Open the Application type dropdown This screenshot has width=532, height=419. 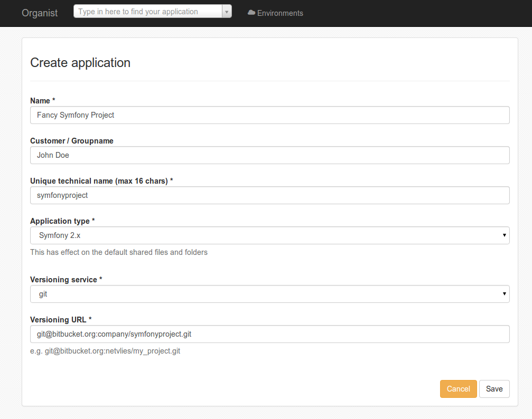point(270,235)
